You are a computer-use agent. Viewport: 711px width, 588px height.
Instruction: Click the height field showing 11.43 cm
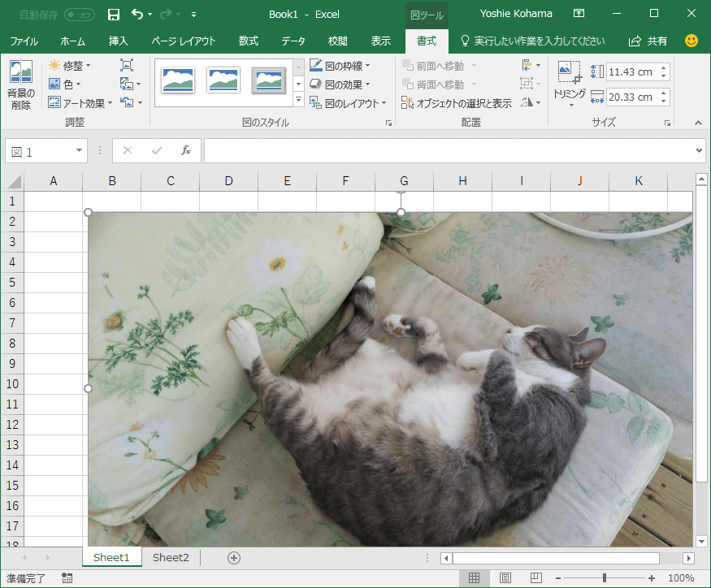click(631, 71)
